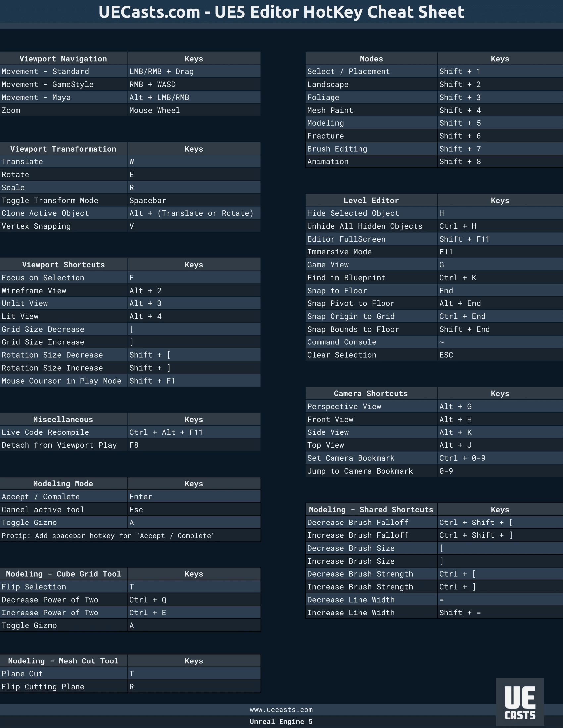Click the 'Snap Origin to Grid' row label

click(x=371, y=316)
